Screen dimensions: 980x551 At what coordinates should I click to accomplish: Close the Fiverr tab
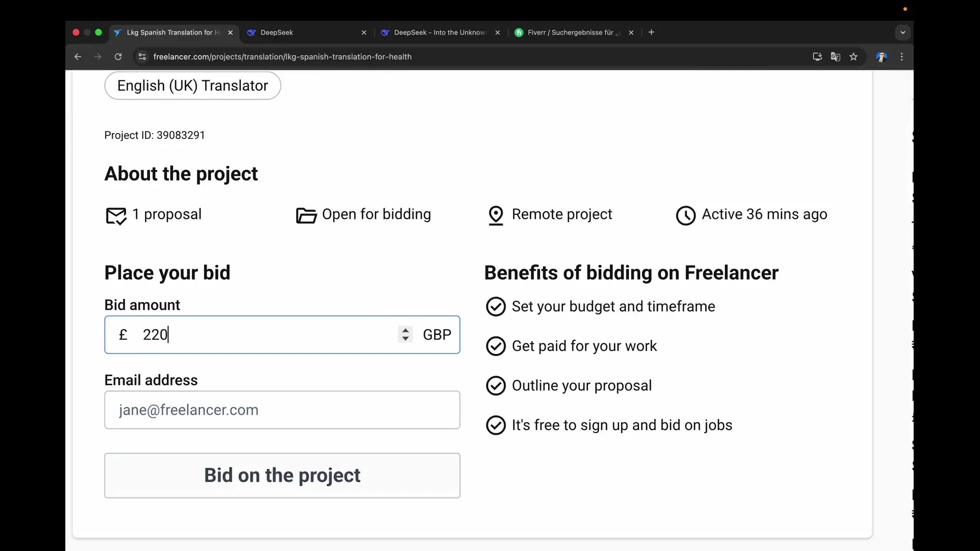[631, 32]
